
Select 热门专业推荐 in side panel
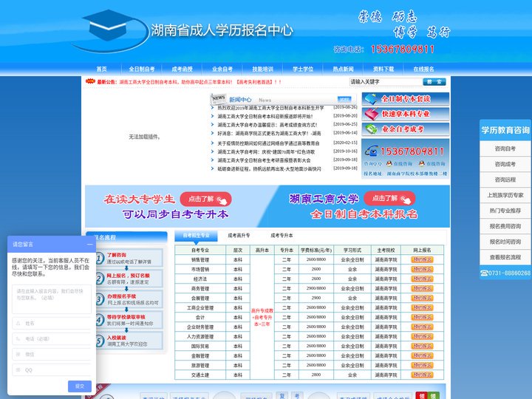(505, 211)
